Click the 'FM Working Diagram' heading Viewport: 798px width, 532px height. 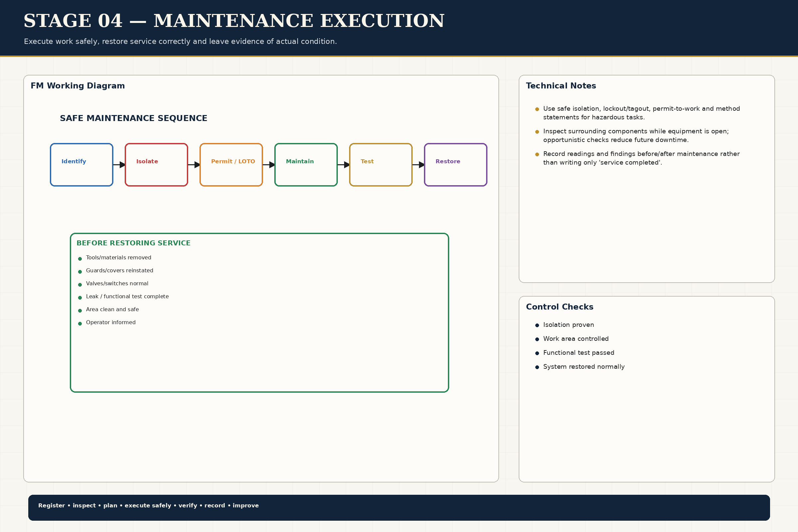pyautogui.click(x=78, y=86)
